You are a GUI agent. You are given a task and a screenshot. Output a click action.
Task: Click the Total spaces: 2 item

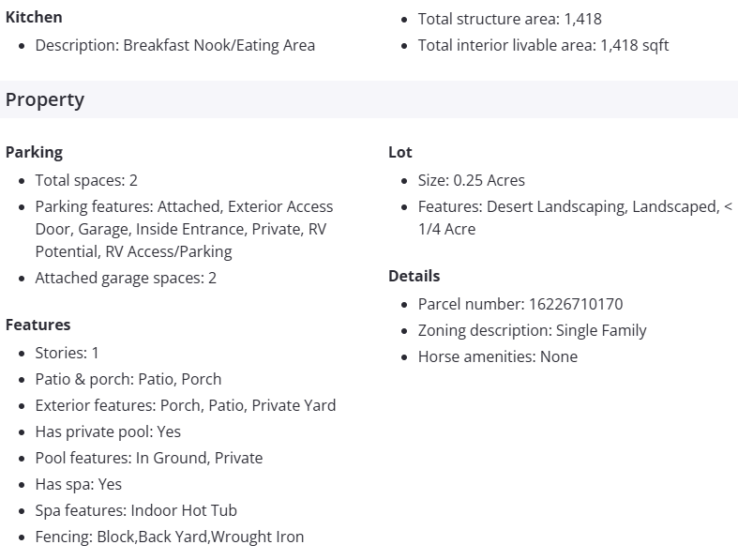[x=86, y=180]
